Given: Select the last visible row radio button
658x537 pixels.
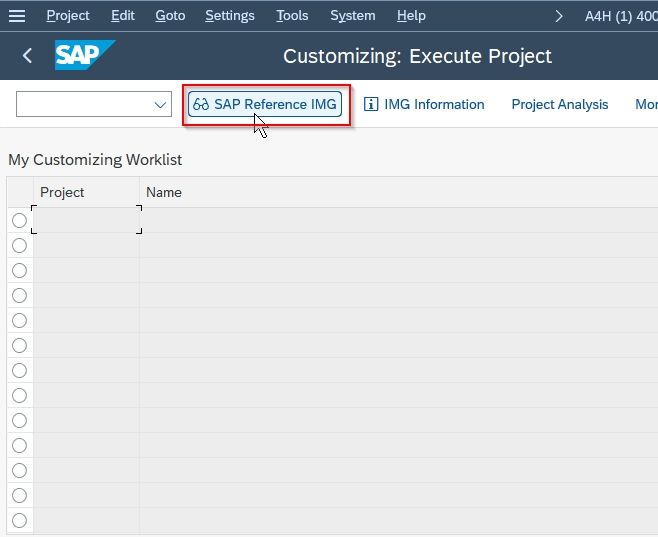Looking at the screenshot, I should (19, 521).
